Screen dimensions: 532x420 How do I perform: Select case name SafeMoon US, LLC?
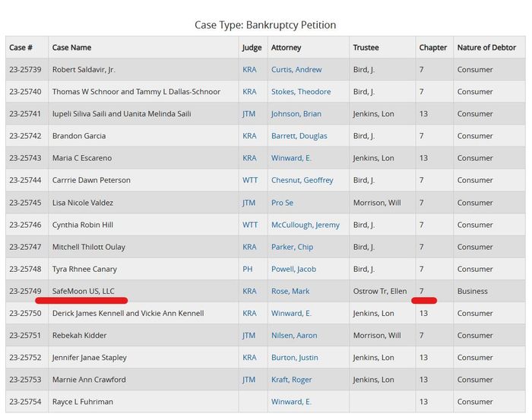coord(83,291)
